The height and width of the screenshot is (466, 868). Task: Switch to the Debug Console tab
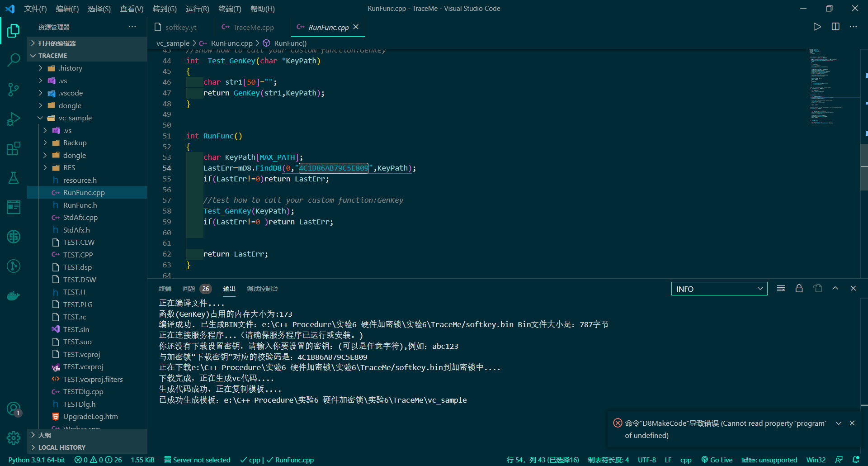click(x=262, y=289)
